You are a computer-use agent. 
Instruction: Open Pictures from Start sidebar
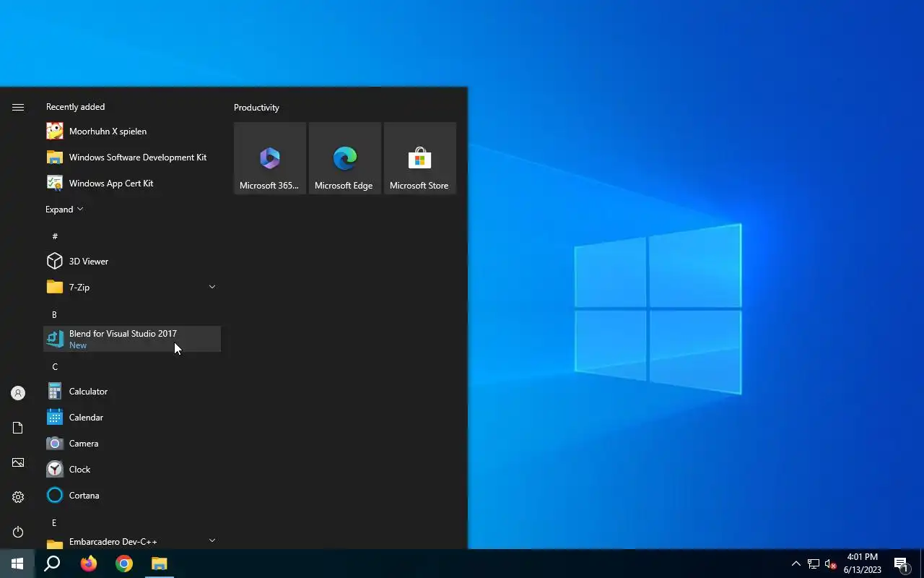(18, 462)
